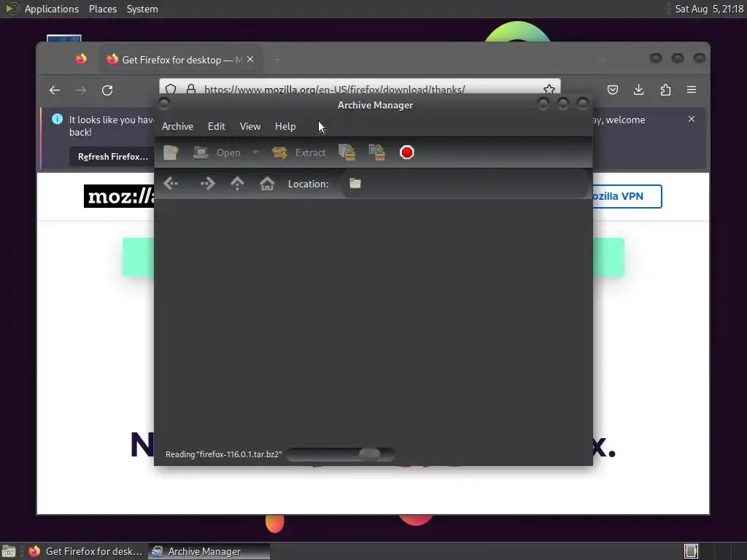Open Archive Manager window menu button
747x560 pixels.
coord(164,104)
